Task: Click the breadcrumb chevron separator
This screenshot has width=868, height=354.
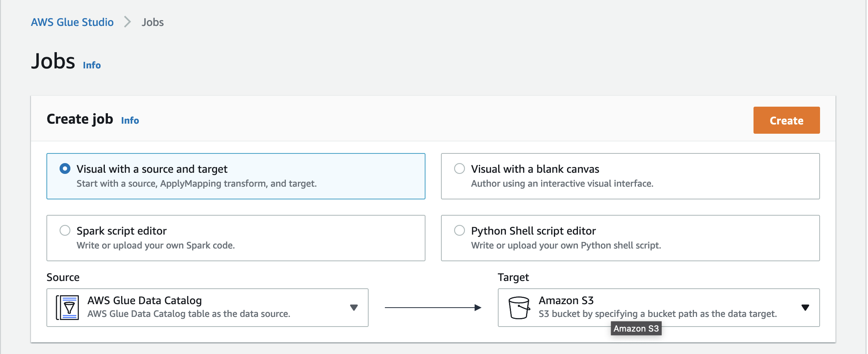Action: pos(127,22)
